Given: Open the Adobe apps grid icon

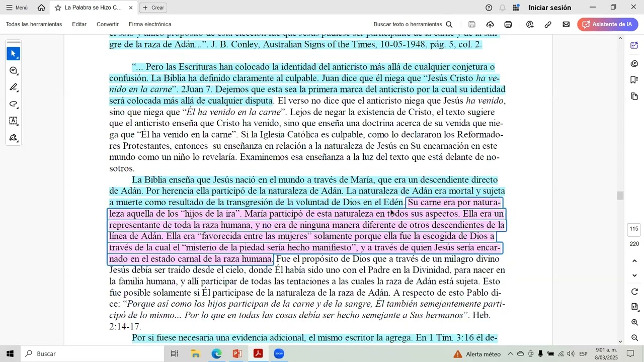Looking at the screenshot, I should tap(516, 8).
